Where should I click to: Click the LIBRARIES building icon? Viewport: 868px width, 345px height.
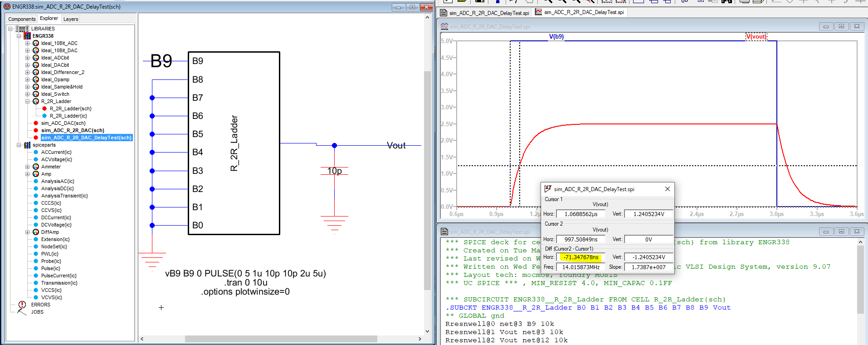pos(22,29)
